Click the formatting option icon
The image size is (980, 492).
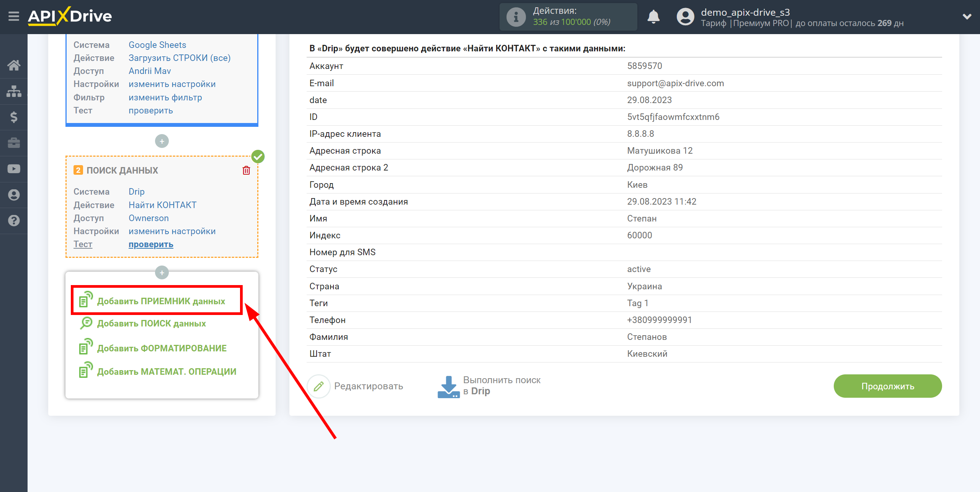(x=86, y=346)
